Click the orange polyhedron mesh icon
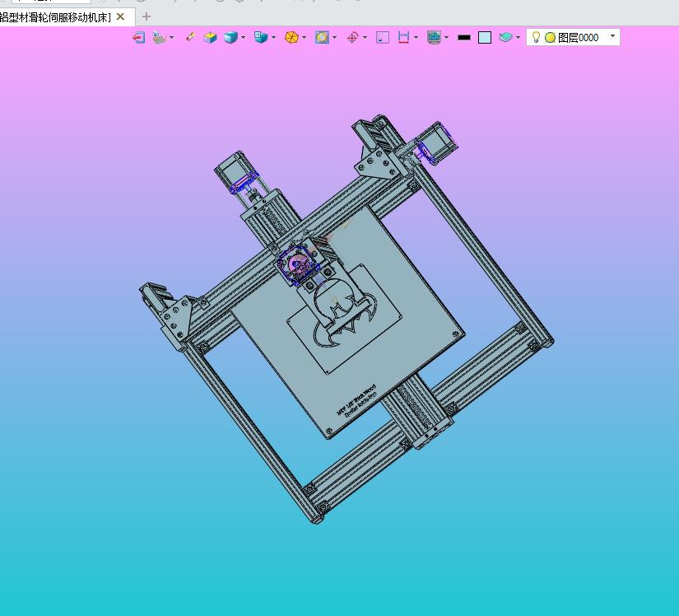 click(291, 38)
